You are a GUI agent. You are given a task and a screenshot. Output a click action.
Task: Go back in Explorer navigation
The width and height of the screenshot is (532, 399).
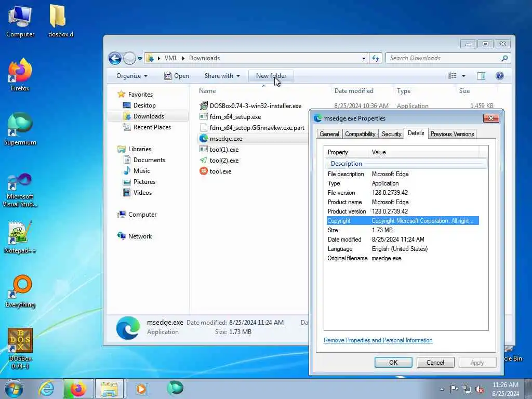[x=115, y=58]
